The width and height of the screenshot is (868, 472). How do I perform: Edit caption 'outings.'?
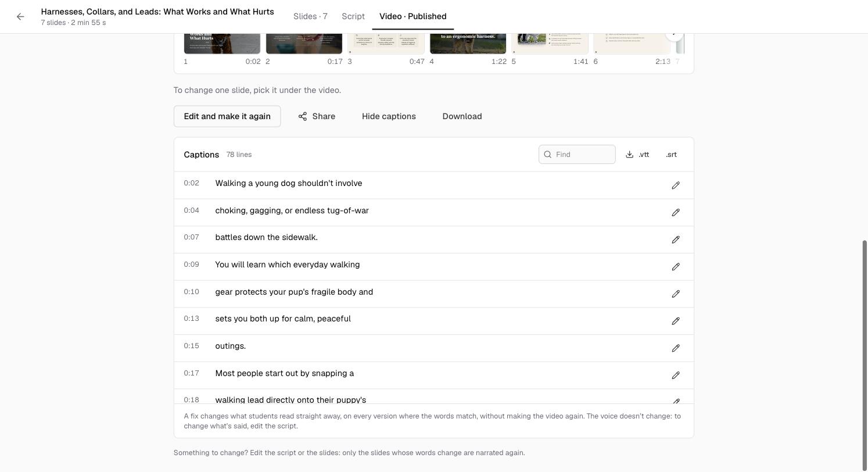[x=676, y=348]
